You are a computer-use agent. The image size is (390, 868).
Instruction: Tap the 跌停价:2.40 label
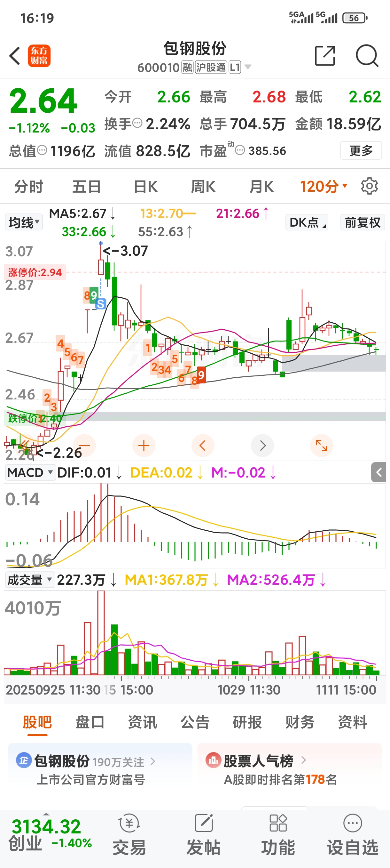click(x=35, y=418)
